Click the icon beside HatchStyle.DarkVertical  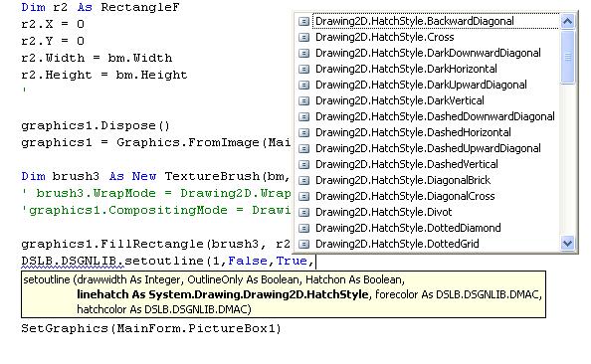pos(303,101)
